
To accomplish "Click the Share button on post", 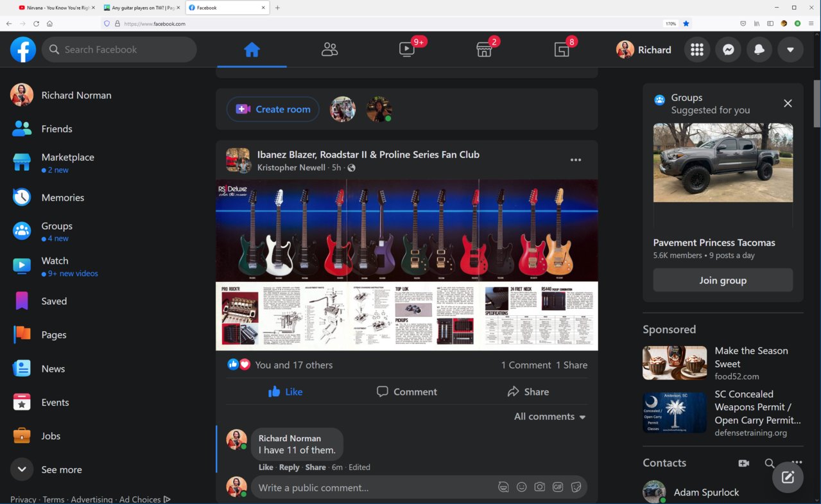I will pos(528,392).
